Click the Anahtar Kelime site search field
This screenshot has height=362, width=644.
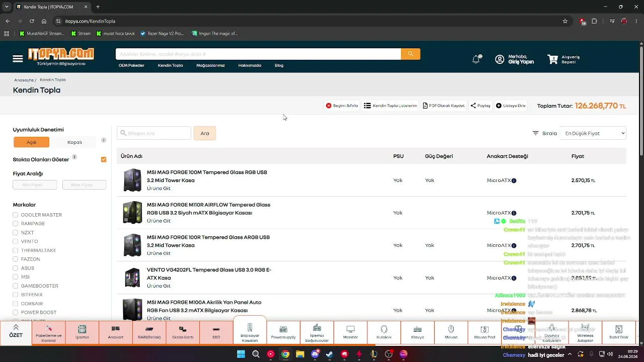[x=258, y=54]
